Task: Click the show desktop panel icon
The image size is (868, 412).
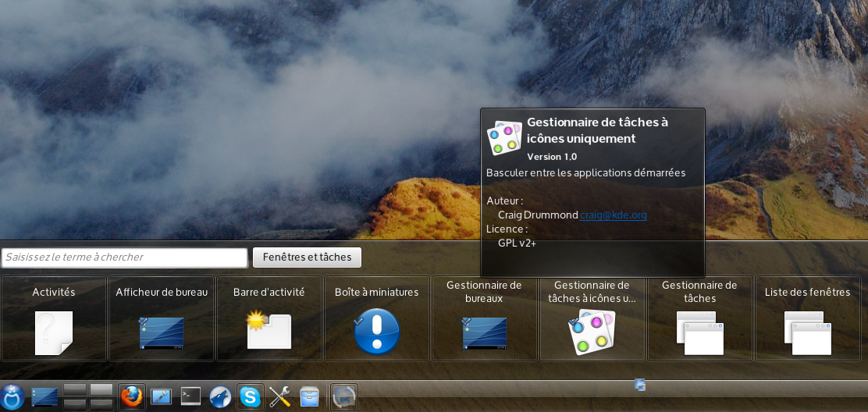Action: (44, 397)
